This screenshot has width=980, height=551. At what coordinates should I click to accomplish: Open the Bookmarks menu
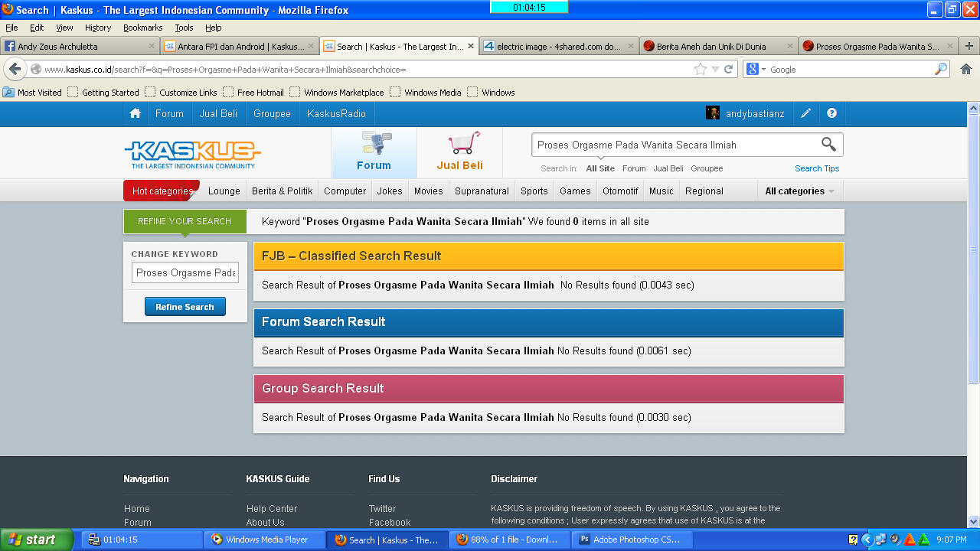(142, 28)
